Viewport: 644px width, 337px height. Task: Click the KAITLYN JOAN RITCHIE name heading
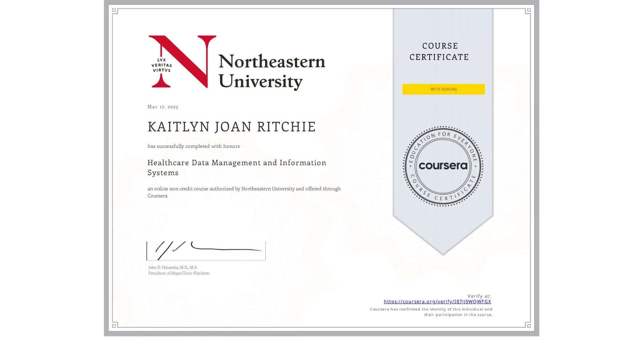coord(232,127)
